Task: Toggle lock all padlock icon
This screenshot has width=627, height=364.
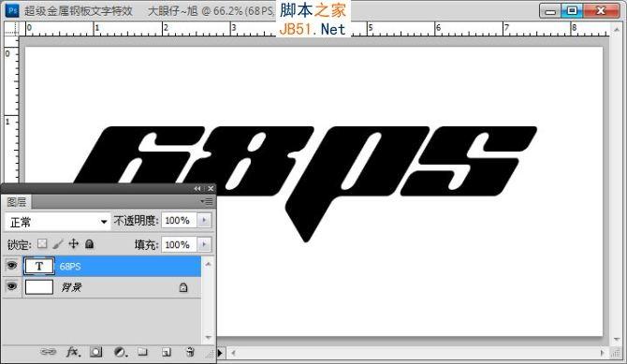Action: tap(89, 243)
